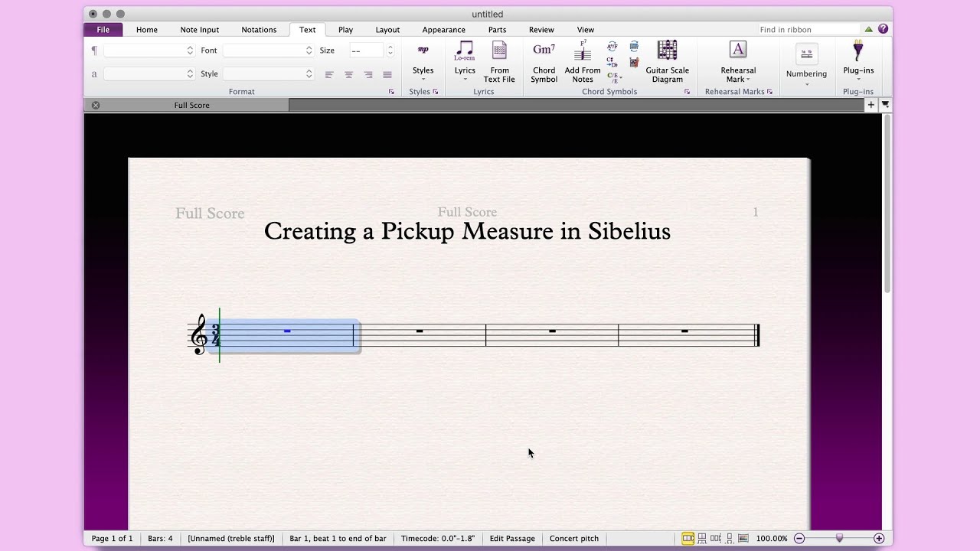This screenshot has width=980, height=551.
Task: Open the character style dropdown
Action: pyautogui.click(x=149, y=73)
